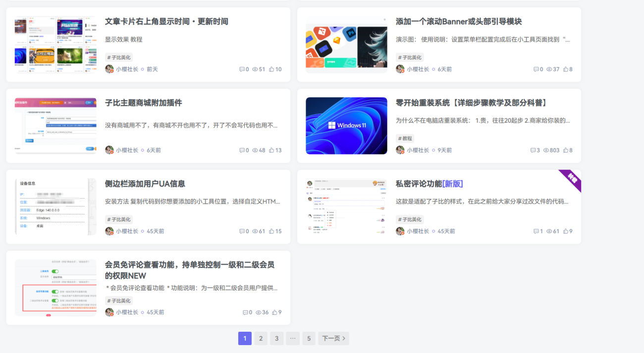Click the view count icon on "侧边栏添加用户UA信息"

pyautogui.click(x=256, y=231)
